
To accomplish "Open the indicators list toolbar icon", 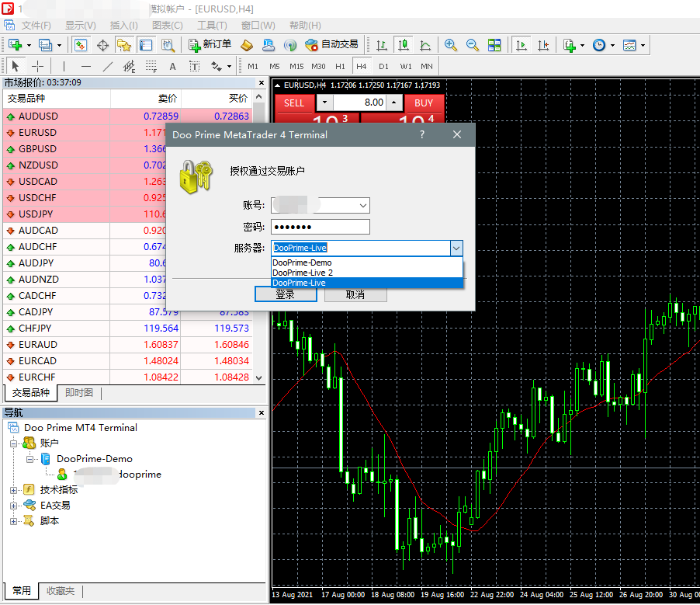I will coord(570,45).
